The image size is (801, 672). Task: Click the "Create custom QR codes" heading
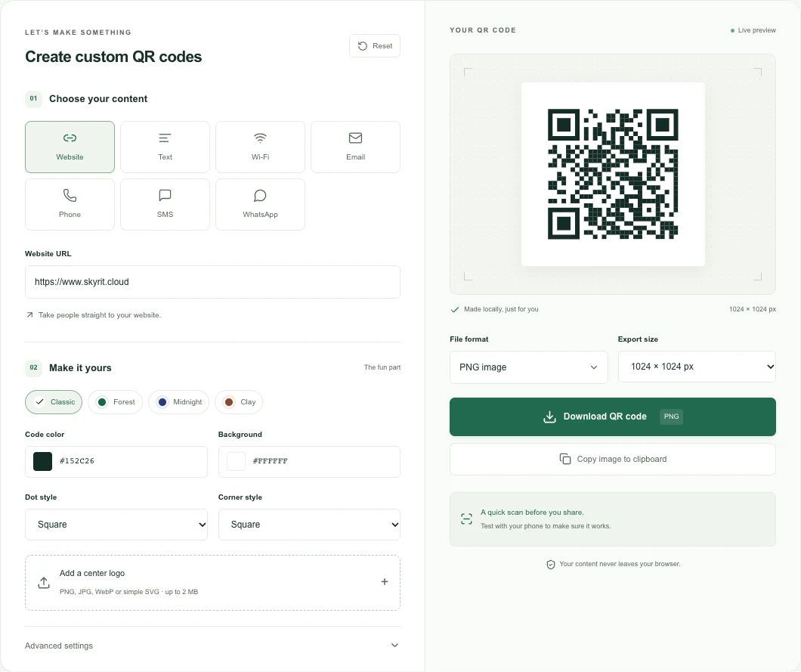(113, 57)
